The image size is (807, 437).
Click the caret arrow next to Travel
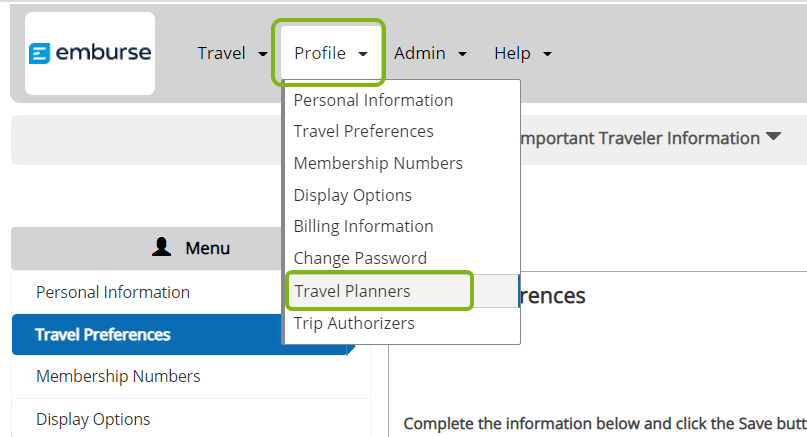tap(262, 54)
